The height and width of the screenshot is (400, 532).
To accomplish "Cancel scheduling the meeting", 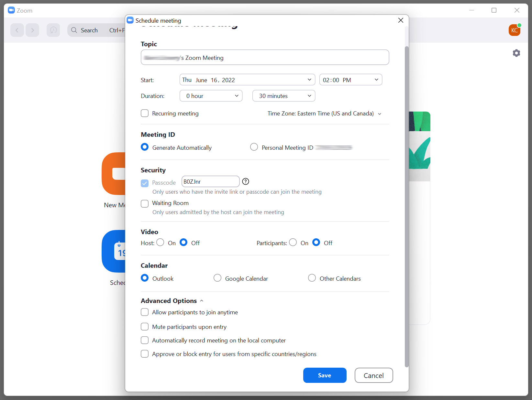I will [374, 375].
